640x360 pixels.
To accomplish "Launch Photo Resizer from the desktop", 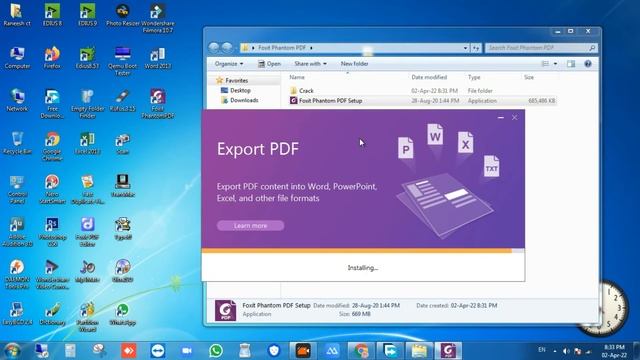I will 123,15.
